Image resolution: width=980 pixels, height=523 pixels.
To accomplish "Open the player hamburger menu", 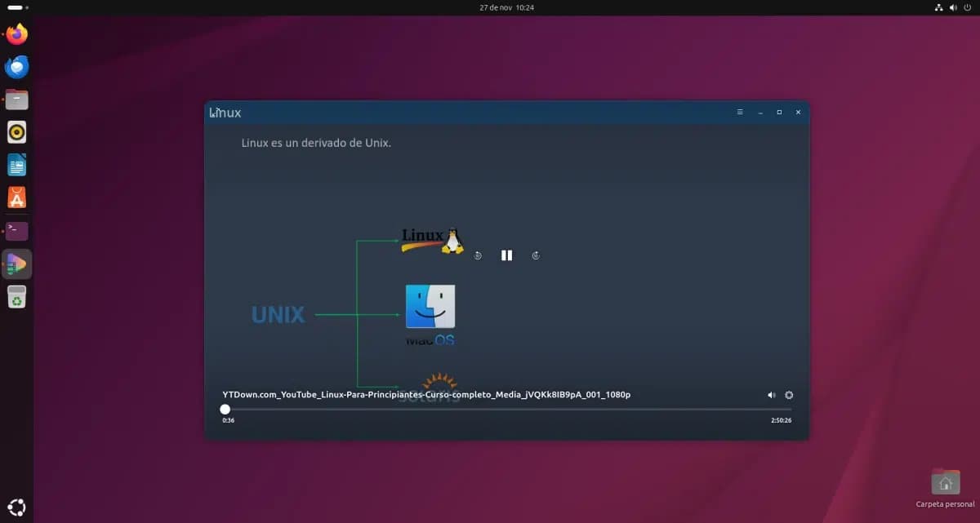I will (x=740, y=113).
